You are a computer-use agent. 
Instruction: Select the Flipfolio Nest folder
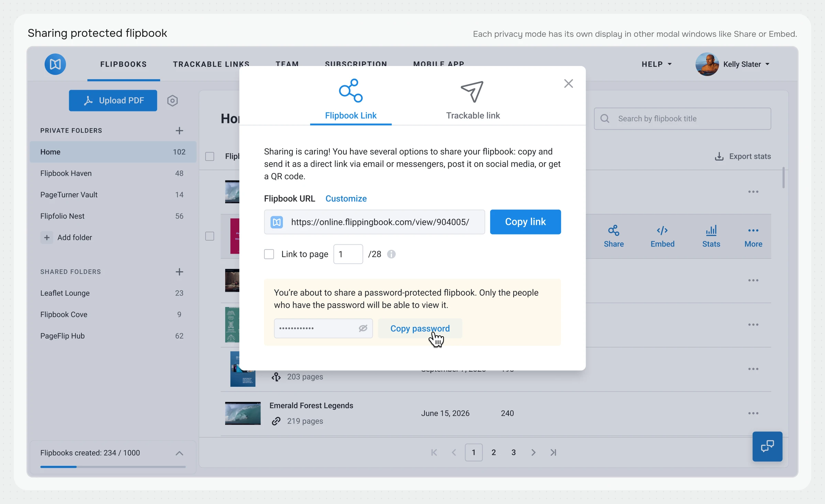point(113,216)
